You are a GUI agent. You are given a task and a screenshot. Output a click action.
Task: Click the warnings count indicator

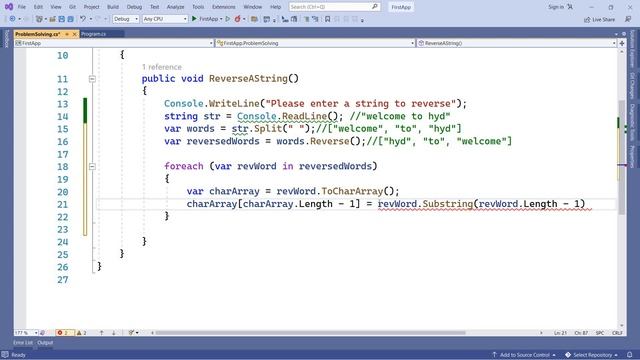pyautogui.click(x=81, y=333)
